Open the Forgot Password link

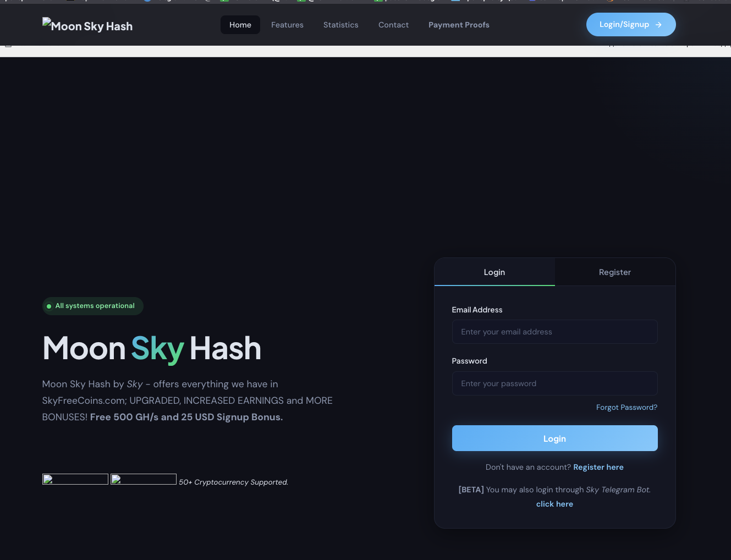tap(626, 408)
